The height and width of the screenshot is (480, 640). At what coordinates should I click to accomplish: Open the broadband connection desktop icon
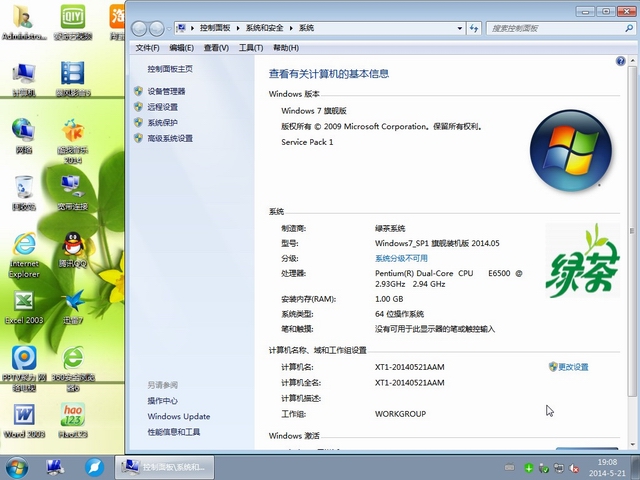point(73,193)
